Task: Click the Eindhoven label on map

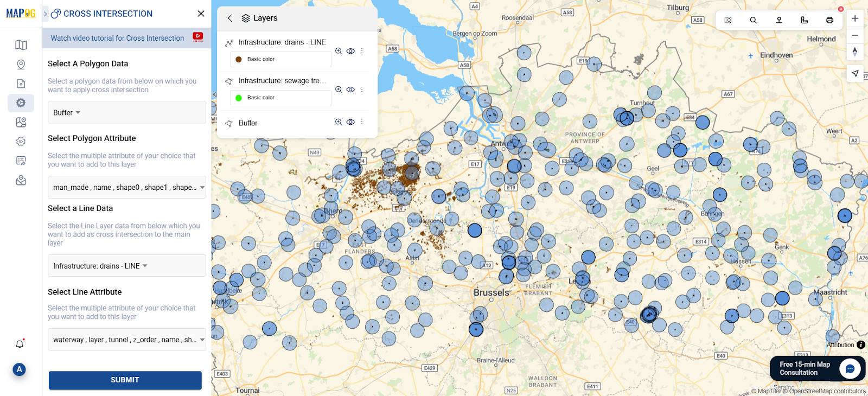Action: point(776,55)
